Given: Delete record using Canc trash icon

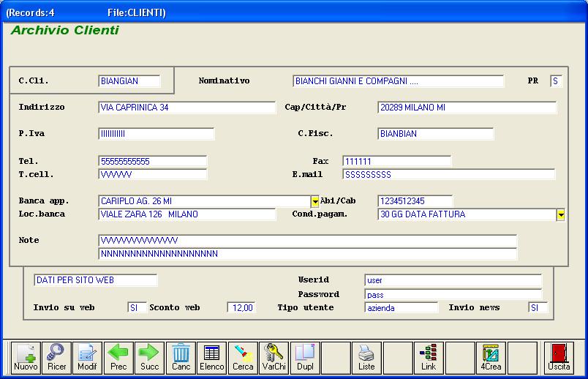Looking at the screenshot, I should point(181,358).
